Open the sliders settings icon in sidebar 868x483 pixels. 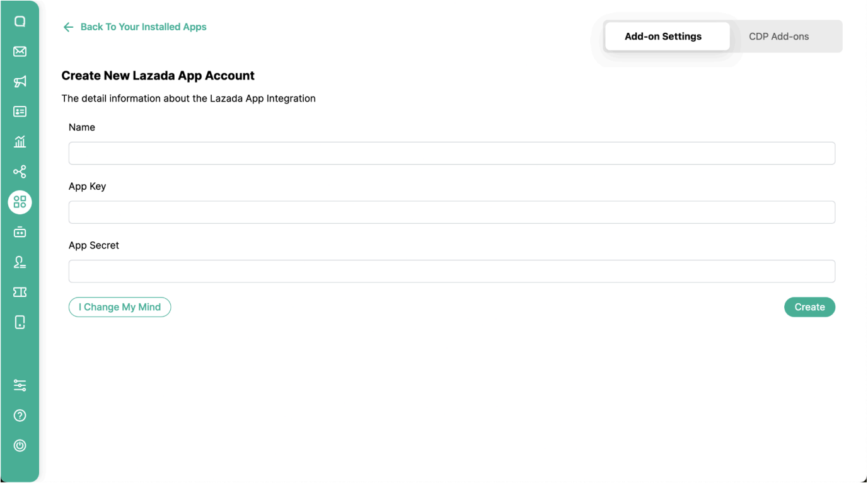click(x=20, y=385)
